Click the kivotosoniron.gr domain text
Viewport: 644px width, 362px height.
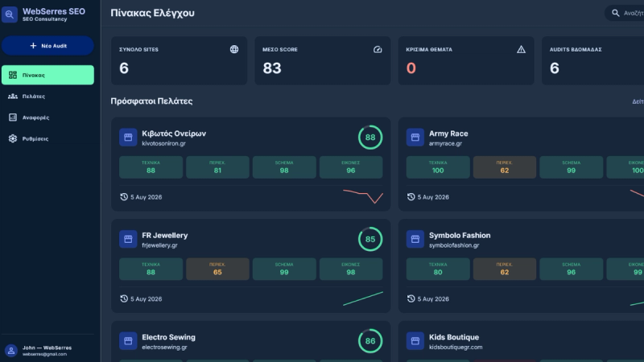(163, 144)
